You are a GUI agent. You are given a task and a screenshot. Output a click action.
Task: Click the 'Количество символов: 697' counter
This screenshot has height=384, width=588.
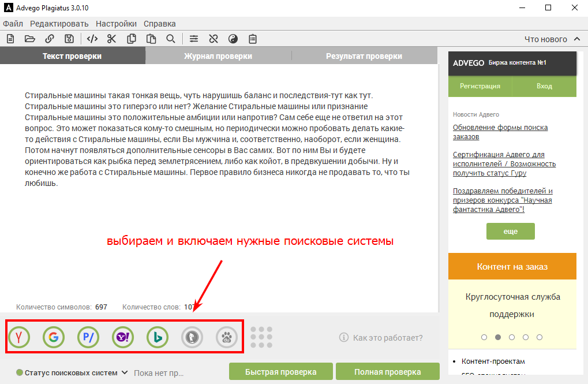pyautogui.click(x=62, y=307)
